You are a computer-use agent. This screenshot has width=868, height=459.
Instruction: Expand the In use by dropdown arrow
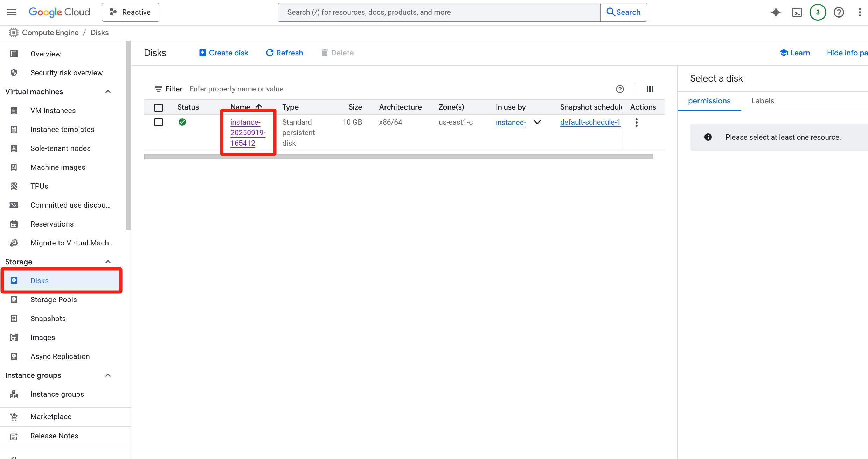tap(537, 122)
